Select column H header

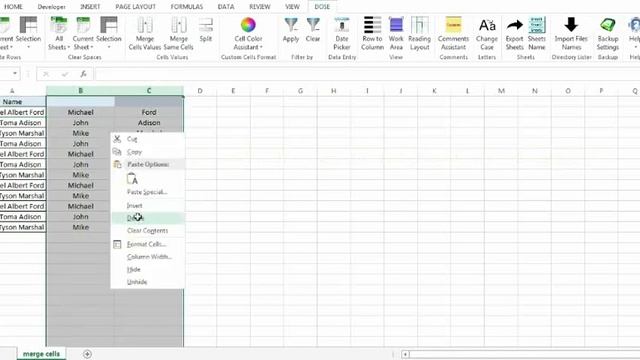pos(333,91)
